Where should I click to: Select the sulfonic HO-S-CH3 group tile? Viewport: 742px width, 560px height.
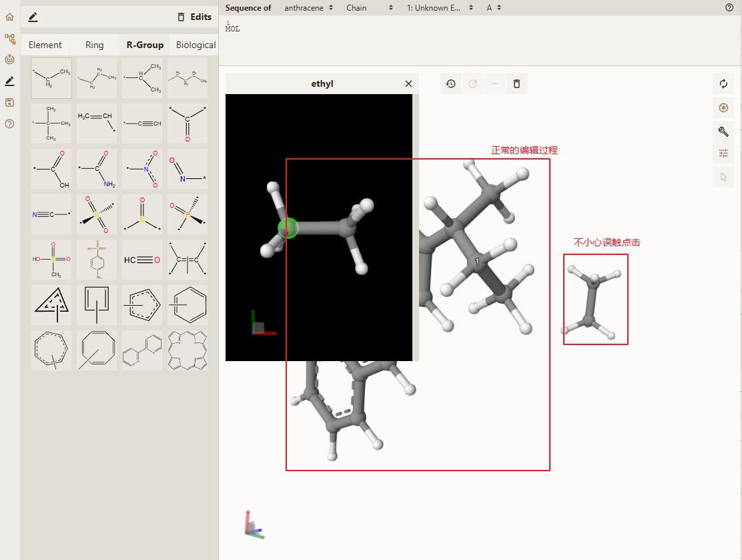click(x=51, y=260)
